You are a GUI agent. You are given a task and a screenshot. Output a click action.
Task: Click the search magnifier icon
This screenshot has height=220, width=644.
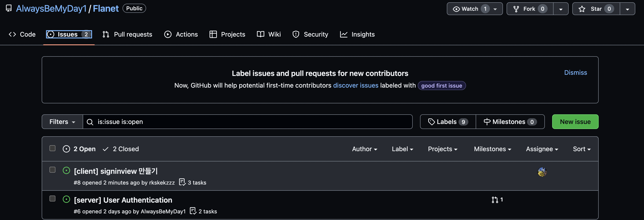pos(90,122)
